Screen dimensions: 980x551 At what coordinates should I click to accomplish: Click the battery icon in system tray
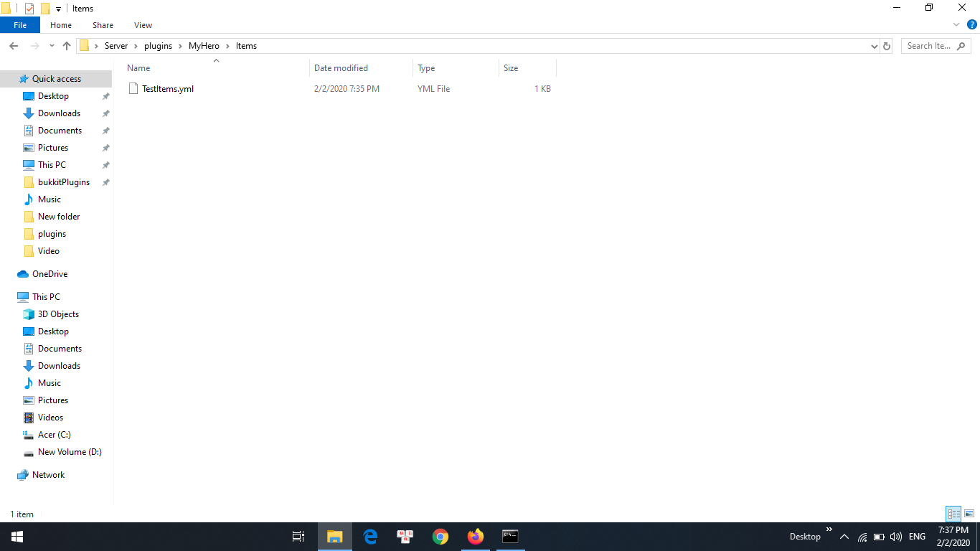(879, 537)
